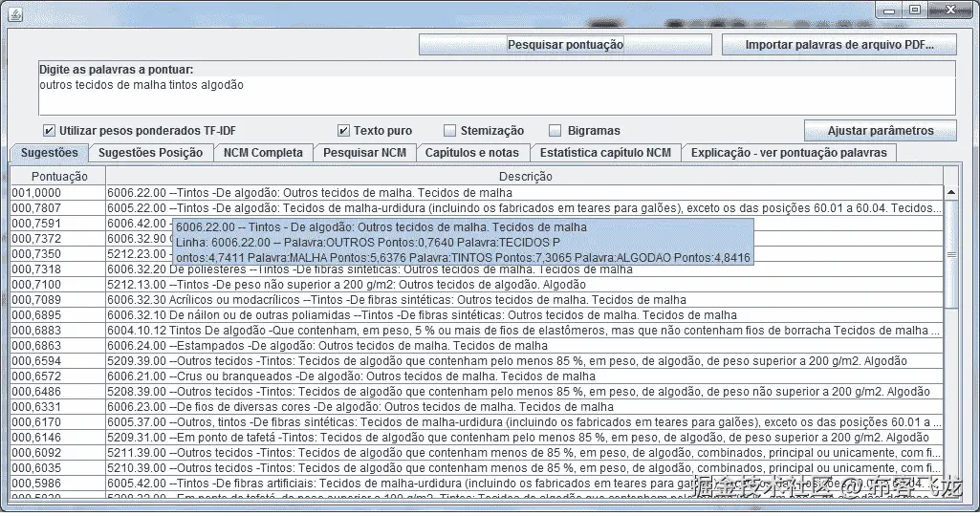Click Importar palavras de arquivo PDF button

(838, 44)
